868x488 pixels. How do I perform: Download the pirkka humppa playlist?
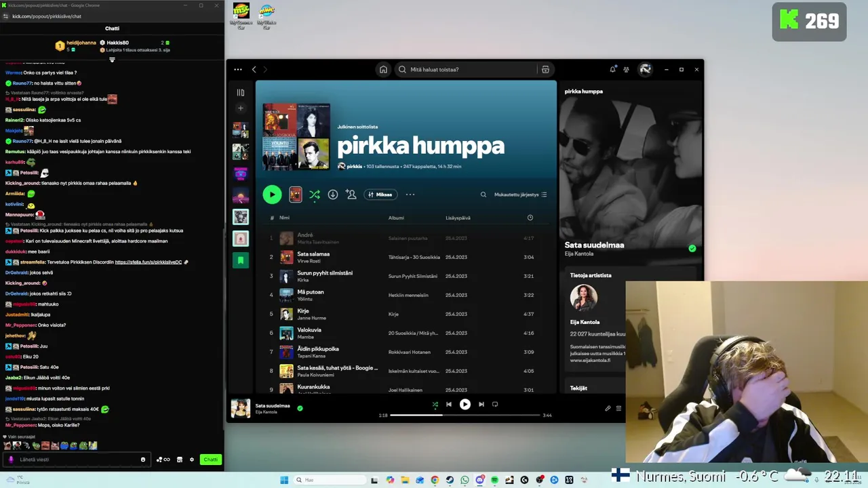pos(333,195)
